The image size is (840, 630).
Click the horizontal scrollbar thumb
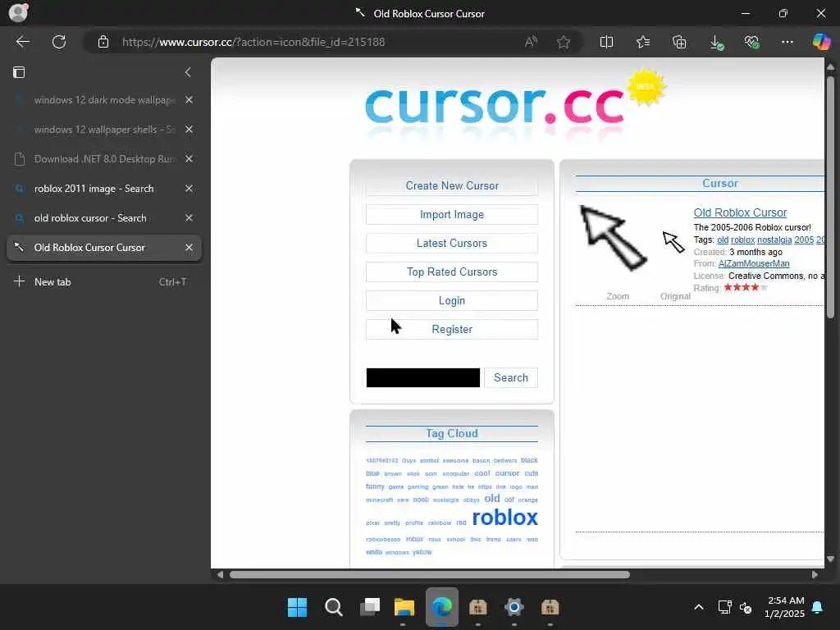click(x=430, y=575)
